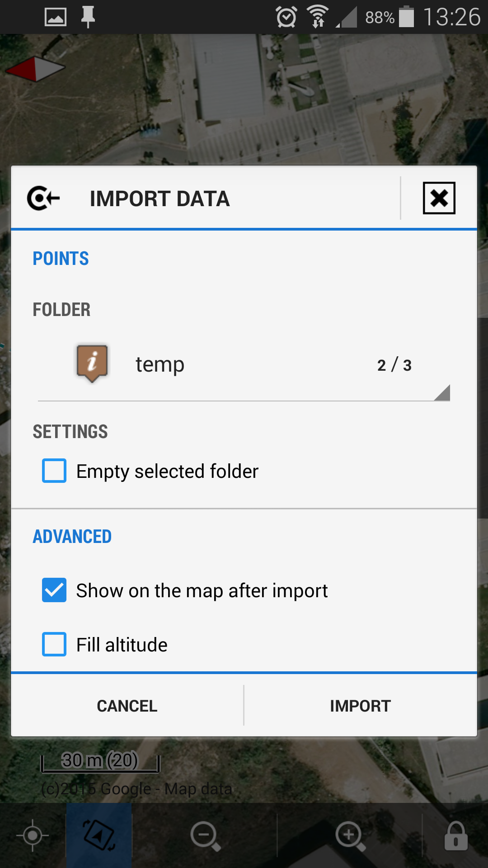Viewport: 488px width, 868px height.
Task: Tap the dropdown triangle of folder selector
Action: coord(443,393)
